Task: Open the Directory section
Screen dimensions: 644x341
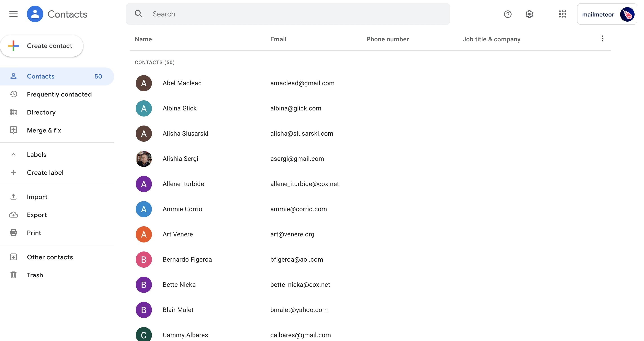Action: 41,112
